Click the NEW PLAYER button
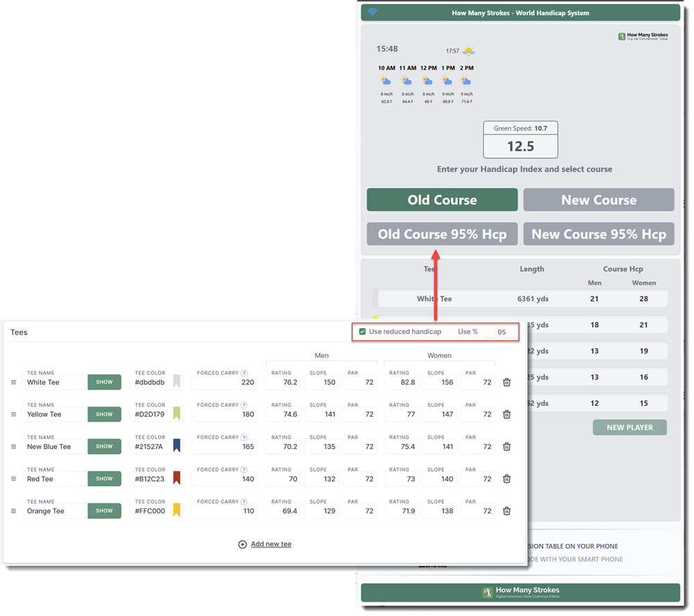This screenshot has width=694, height=616. click(x=630, y=427)
